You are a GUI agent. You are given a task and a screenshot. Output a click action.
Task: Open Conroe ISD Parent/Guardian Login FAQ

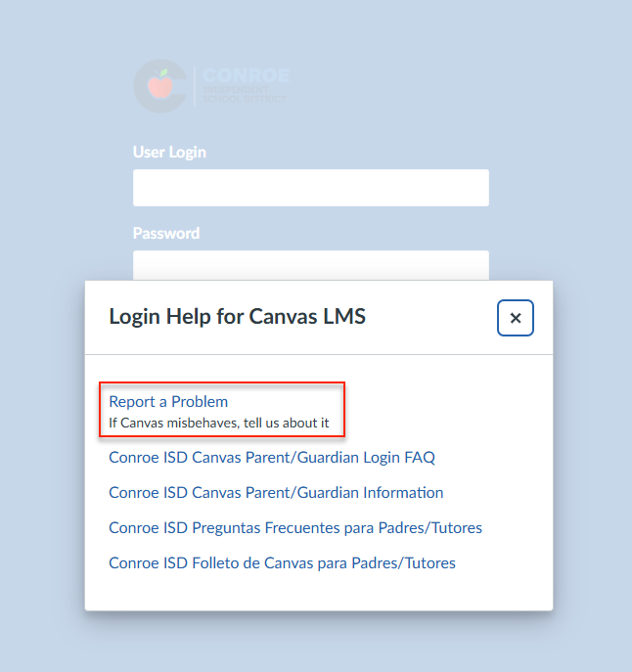pos(272,457)
